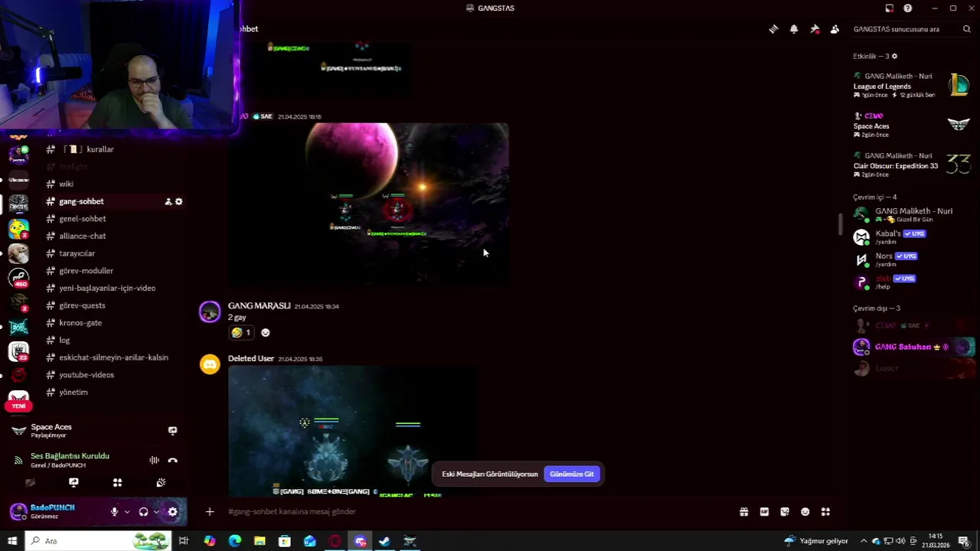
Task: Open the emoji picker in message bar
Action: click(x=805, y=512)
